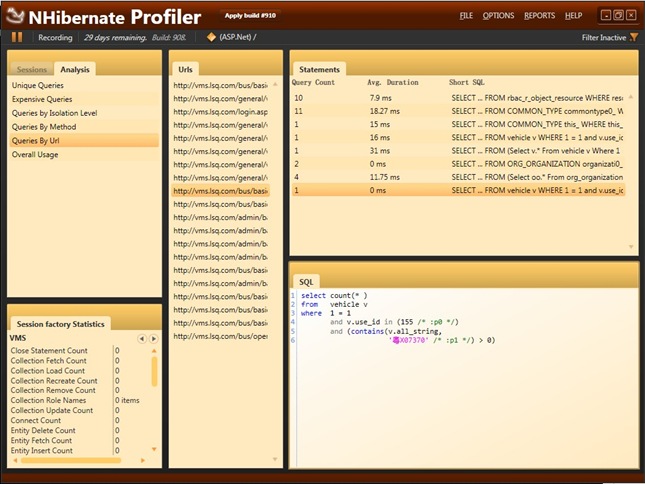Select Entity Insert Count statistic
645x484 pixels.
(x=42, y=450)
